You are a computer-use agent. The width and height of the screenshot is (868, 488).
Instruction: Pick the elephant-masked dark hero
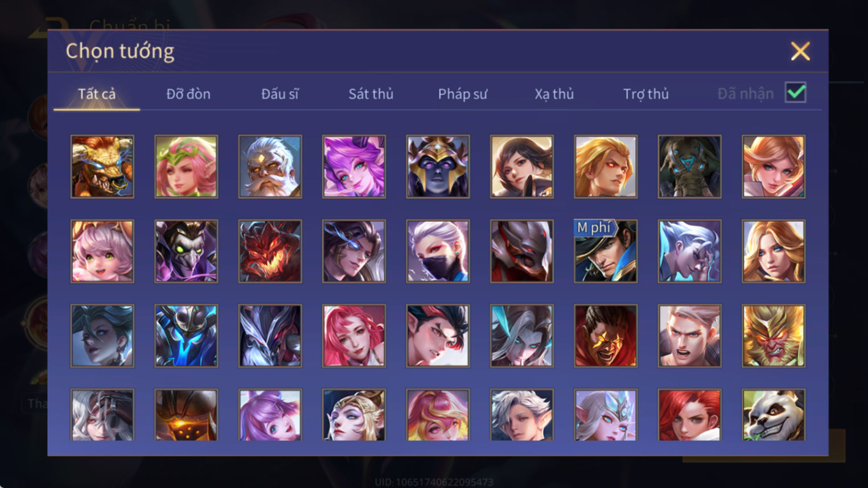(x=689, y=167)
